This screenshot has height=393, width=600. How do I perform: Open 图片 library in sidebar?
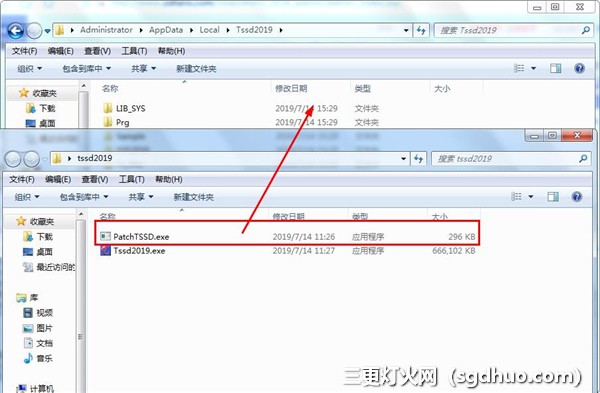pyautogui.click(x=38, y=328)
